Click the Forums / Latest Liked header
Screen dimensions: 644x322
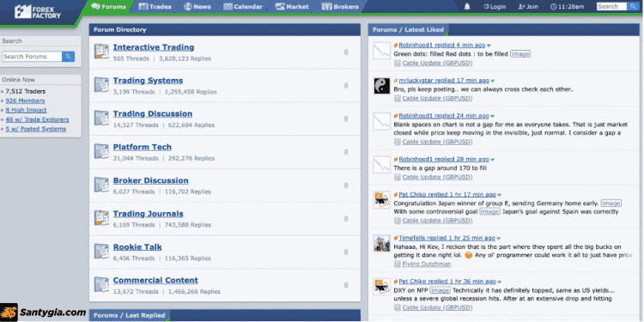(408, 29)
